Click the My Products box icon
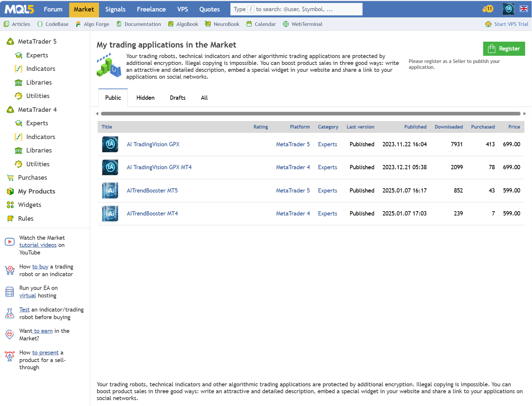This screenshot has height=406, width=532. [10, 191]
